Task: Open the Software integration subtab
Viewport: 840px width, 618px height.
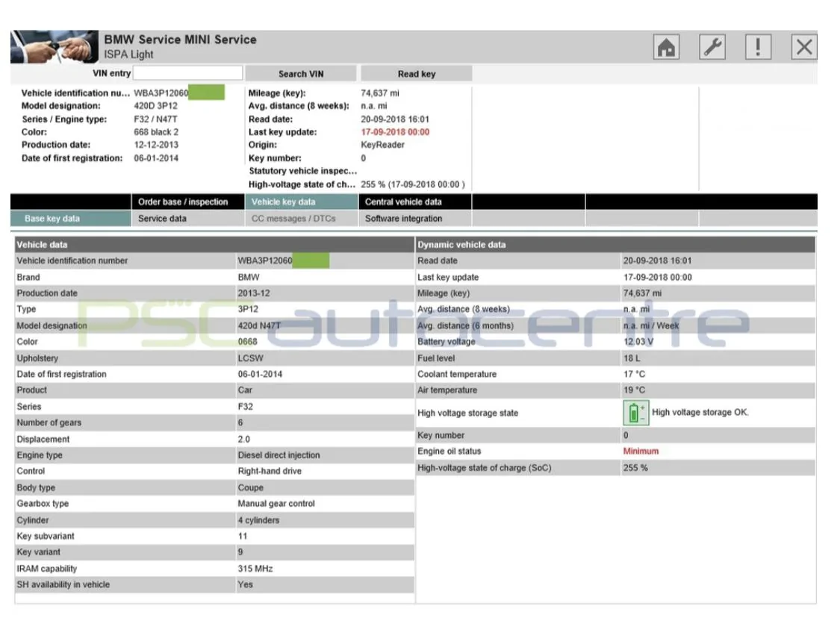Action: coord(415,219)
